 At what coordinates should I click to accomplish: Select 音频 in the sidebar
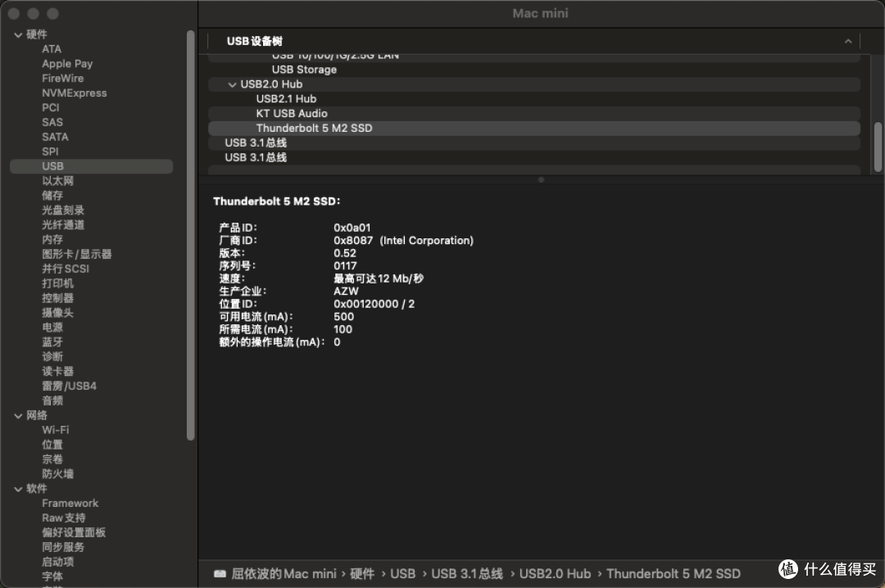click(x=52, y=401)
